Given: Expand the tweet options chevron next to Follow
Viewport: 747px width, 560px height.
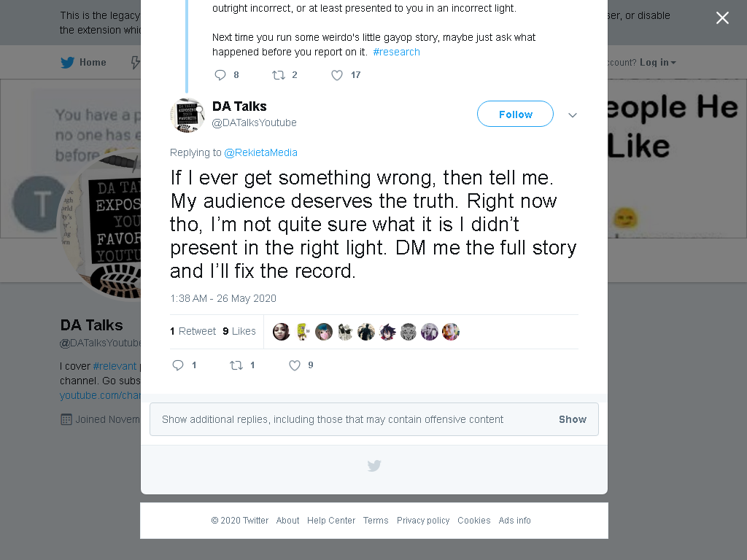Looking at the screenshot, I should tap(573, 114).
